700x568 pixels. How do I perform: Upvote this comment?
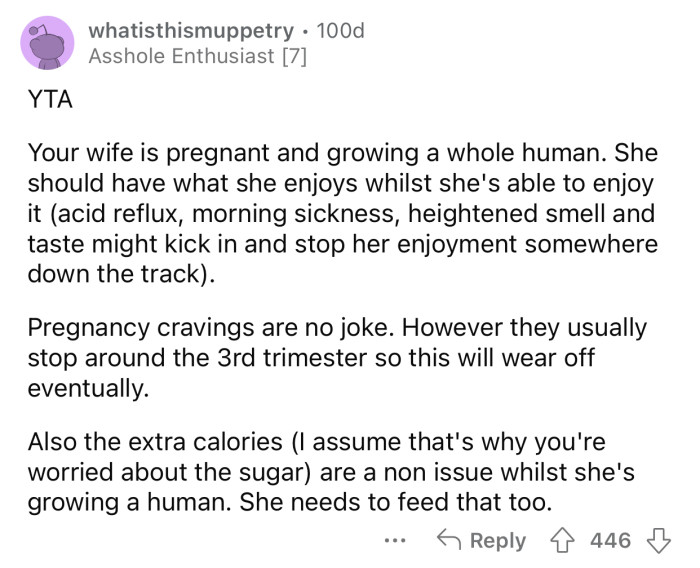click(x=562, y=540)
